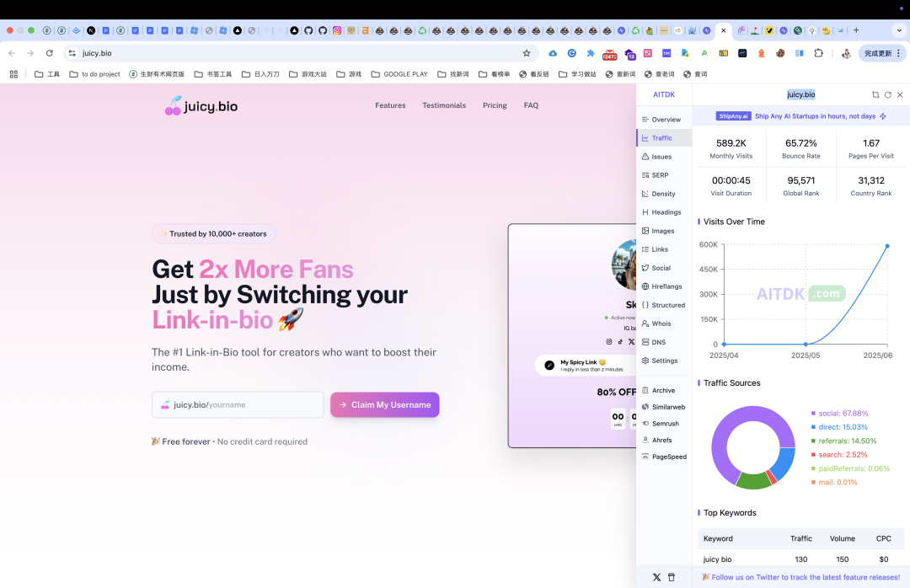Open the tab list dropdown chevron

900,30
